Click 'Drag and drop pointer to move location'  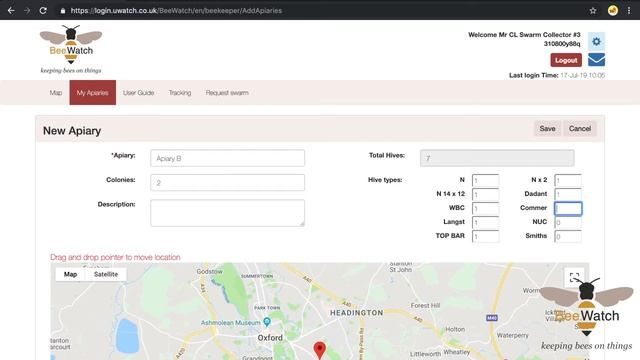115,257
